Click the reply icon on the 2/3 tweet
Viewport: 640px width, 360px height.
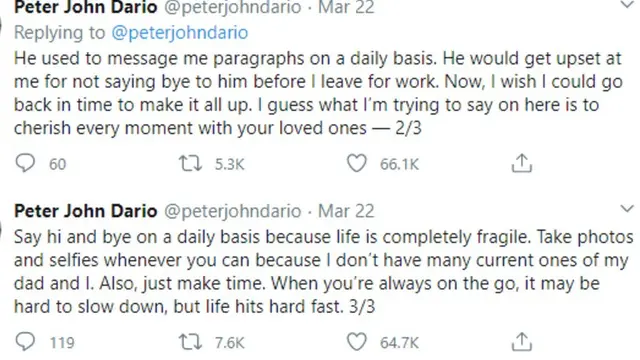[25, 163]
